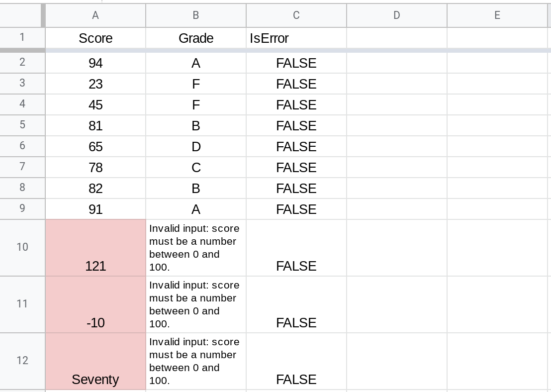This screenshot has width=551, height=392.
Task: Select row 4 header
Action: (22, 104)
